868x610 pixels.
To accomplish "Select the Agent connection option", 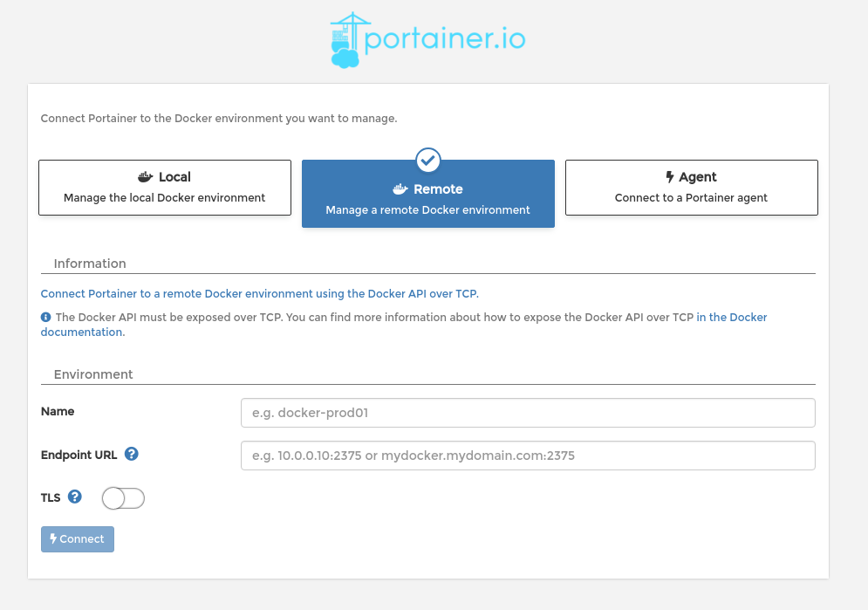I will pyautogui.click(x=692, y=188).
